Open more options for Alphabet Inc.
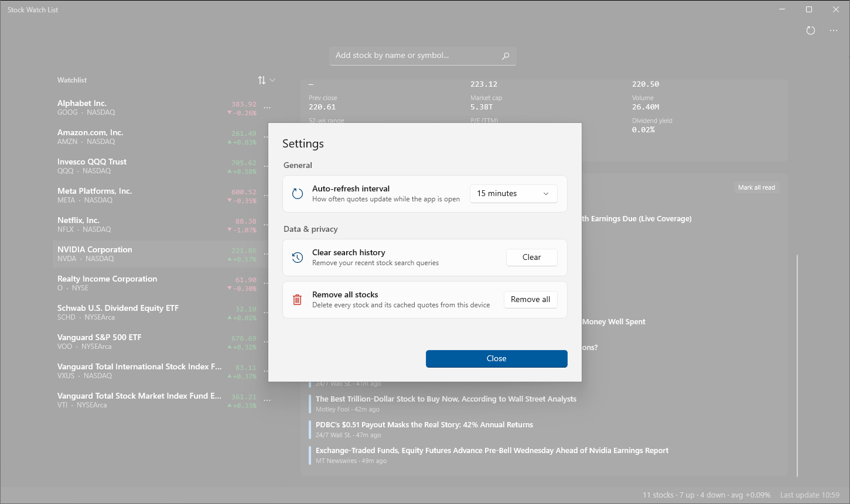 [267, 108]
